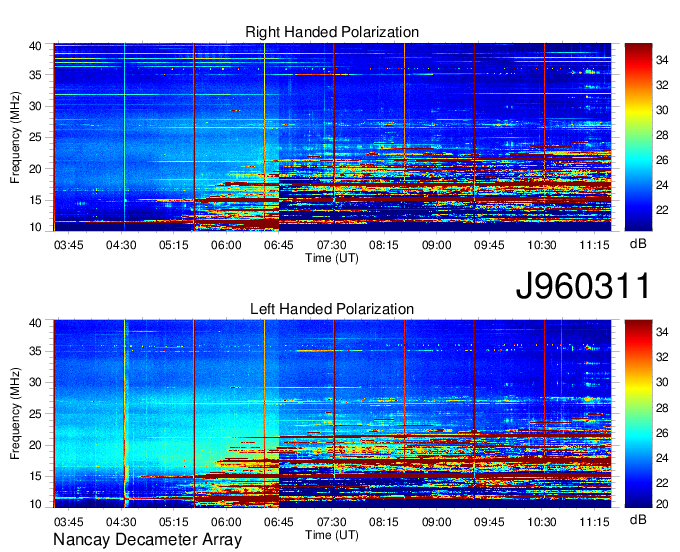Click 06:00 tick on Right Handed time axis
680x552 pixels.
tap(226, 245)
